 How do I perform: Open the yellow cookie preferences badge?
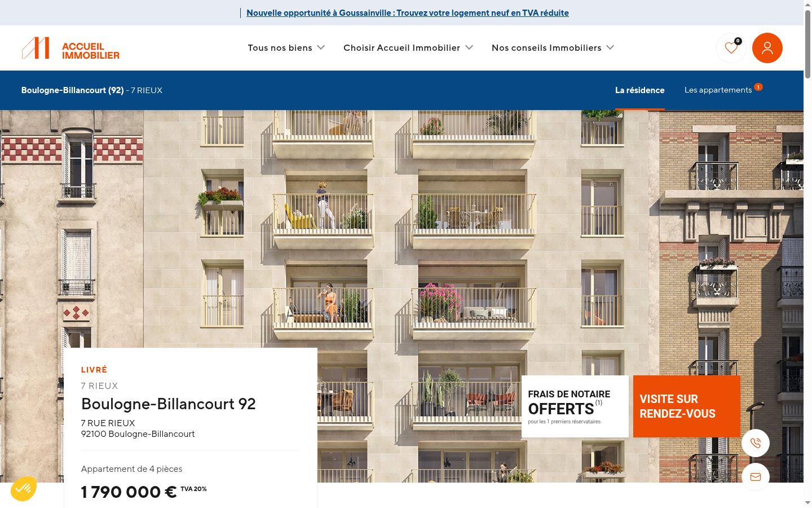24,488
